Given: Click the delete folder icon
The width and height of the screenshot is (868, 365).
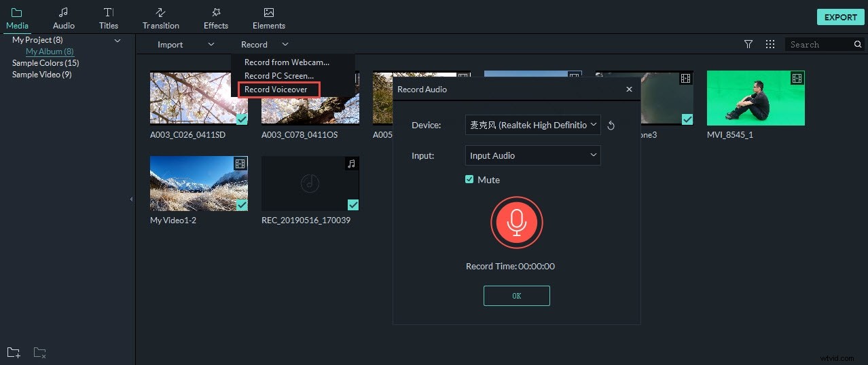Looking at the screenshot, I should coord(40,352).
